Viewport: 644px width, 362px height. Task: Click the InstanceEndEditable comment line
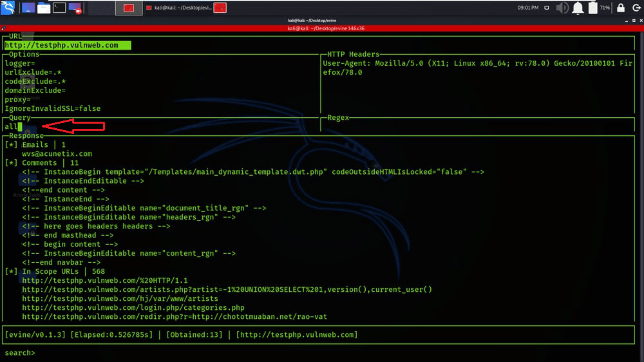83,181
